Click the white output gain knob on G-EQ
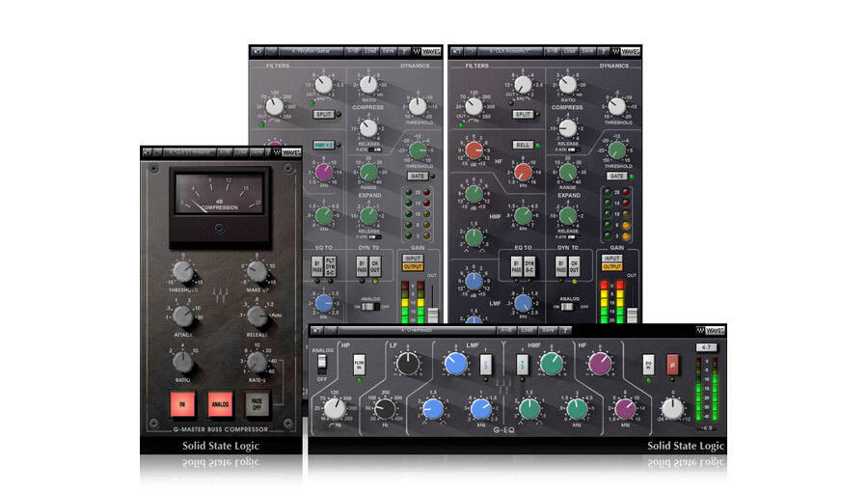Screen dimensions: 868x493 point(672,409)
